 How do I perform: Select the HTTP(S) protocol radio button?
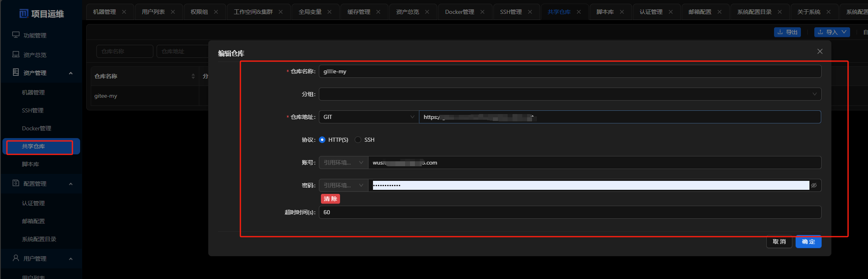pyautogui.click(x=322, y=140)
